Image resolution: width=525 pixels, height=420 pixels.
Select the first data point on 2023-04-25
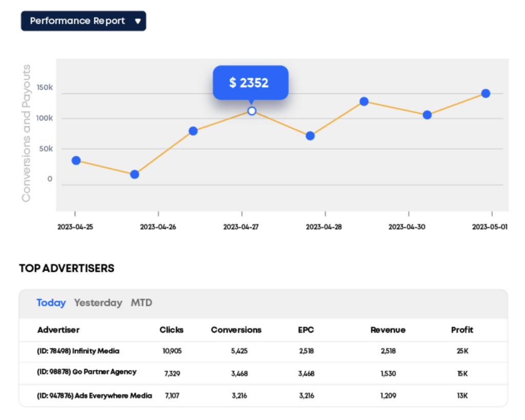pyautogui.click(x=76, y=161)
